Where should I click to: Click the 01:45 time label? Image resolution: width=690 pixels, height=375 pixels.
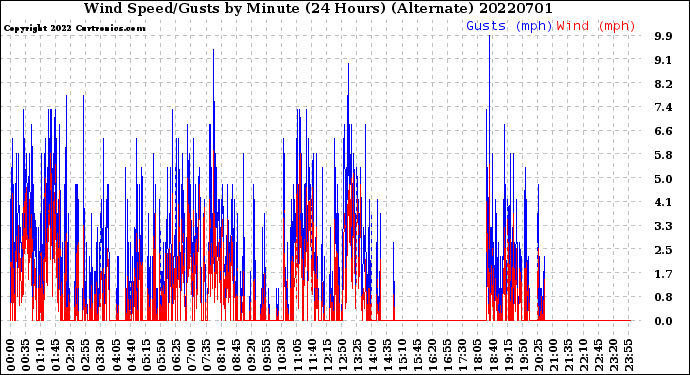56,355
